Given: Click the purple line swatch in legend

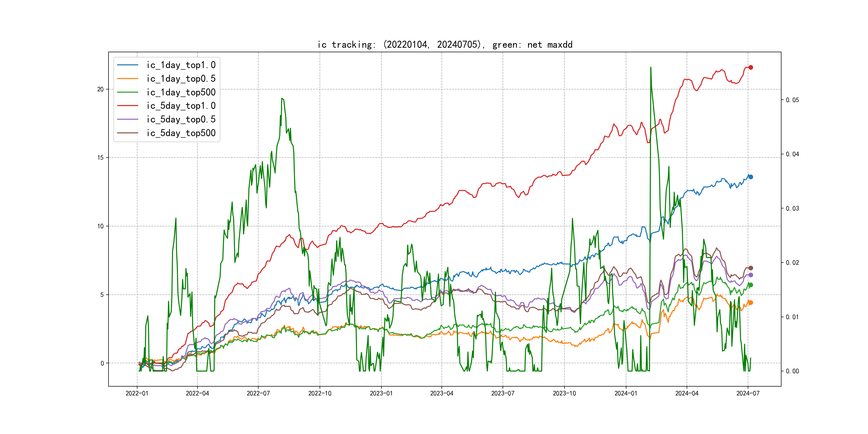Looking at the screenshot, I should click(x=127, y=119).
